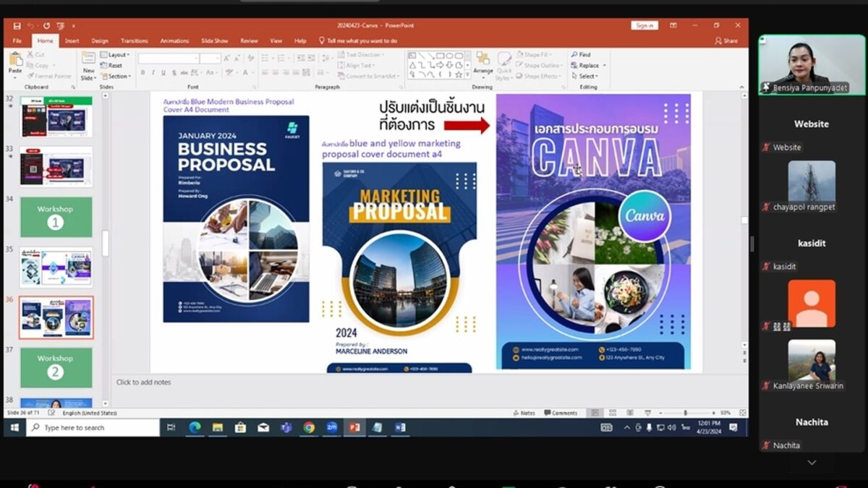Decrease the font size
The height and width of the screenshot is (488, 868).
click(x=237, y=58)
